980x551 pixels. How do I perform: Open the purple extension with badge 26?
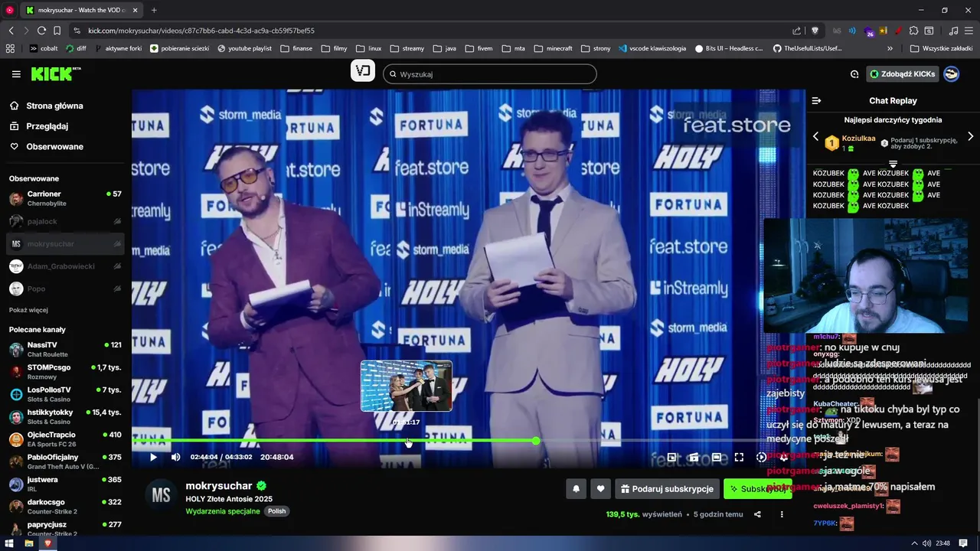coord(868,31)
